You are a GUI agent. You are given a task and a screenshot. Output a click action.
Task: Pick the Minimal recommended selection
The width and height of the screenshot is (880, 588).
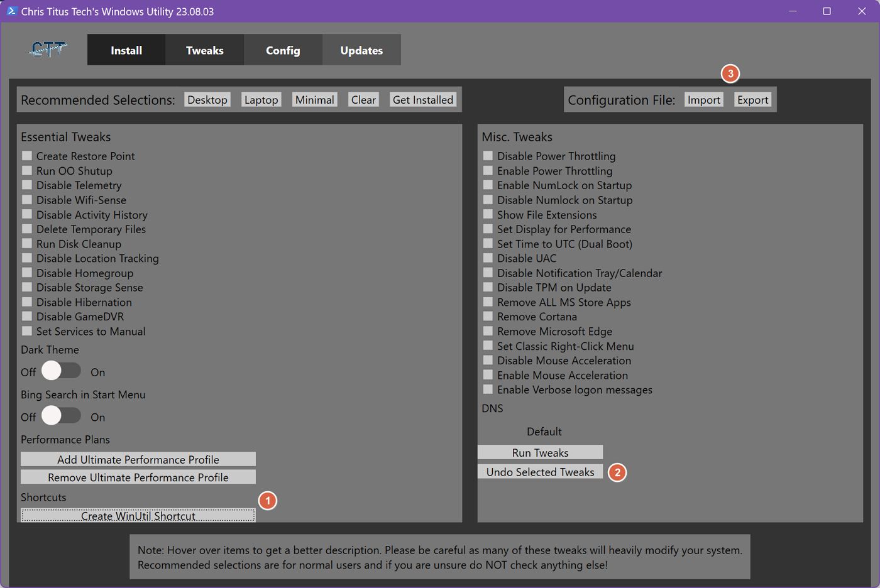tap(315, 100)
